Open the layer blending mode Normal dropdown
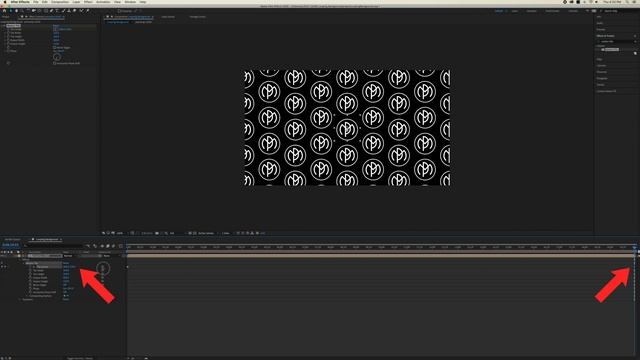640x360 pixels. tap(69, 256)
